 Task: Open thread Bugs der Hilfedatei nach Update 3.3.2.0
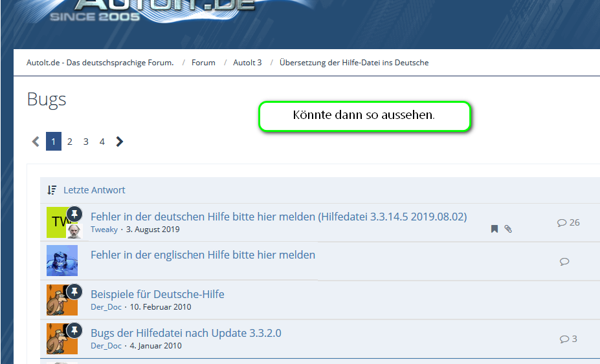[186, 333]
